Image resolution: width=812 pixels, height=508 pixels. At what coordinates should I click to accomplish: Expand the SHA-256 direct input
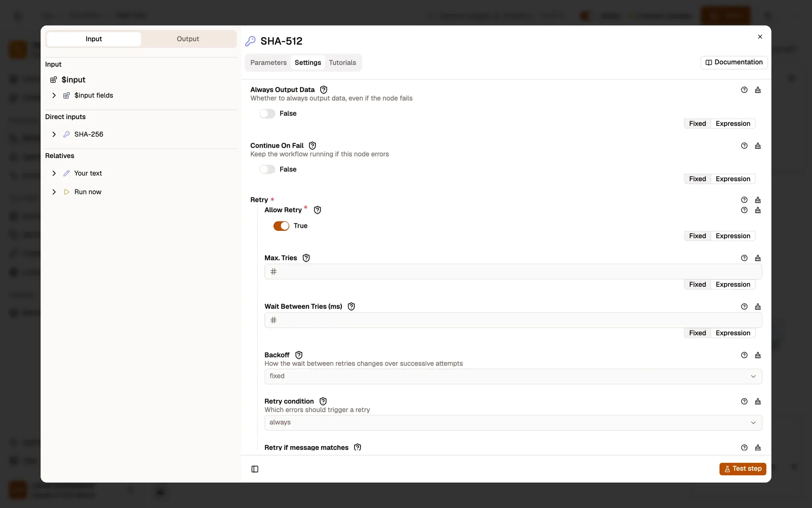tap(54, 135)
